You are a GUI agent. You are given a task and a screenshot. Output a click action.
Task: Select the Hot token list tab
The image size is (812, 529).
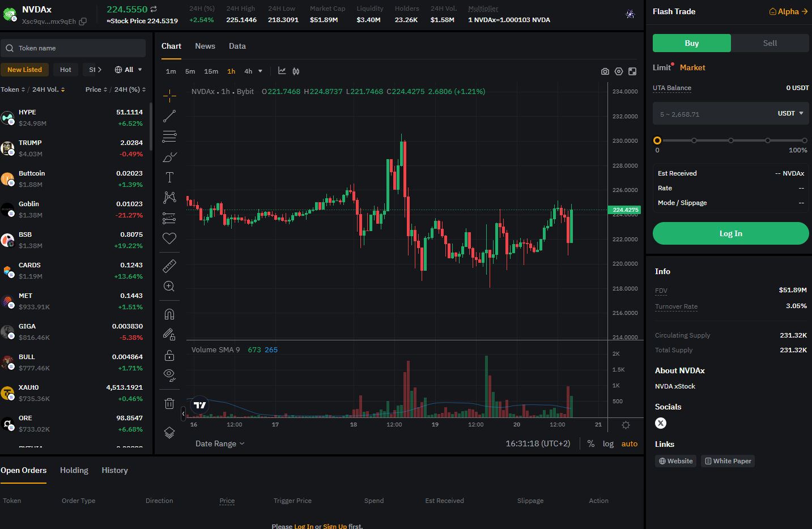tap(66, 70)
